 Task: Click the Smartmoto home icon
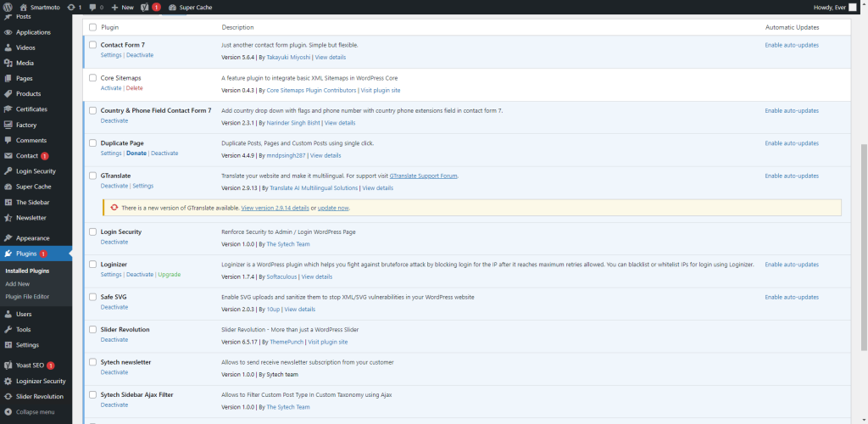(x=23, y=7)
